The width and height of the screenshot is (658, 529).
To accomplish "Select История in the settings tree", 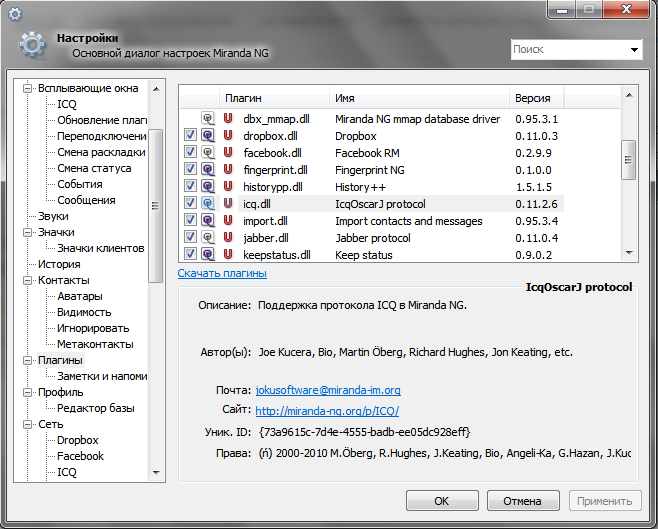I will (x=59, y=264).
